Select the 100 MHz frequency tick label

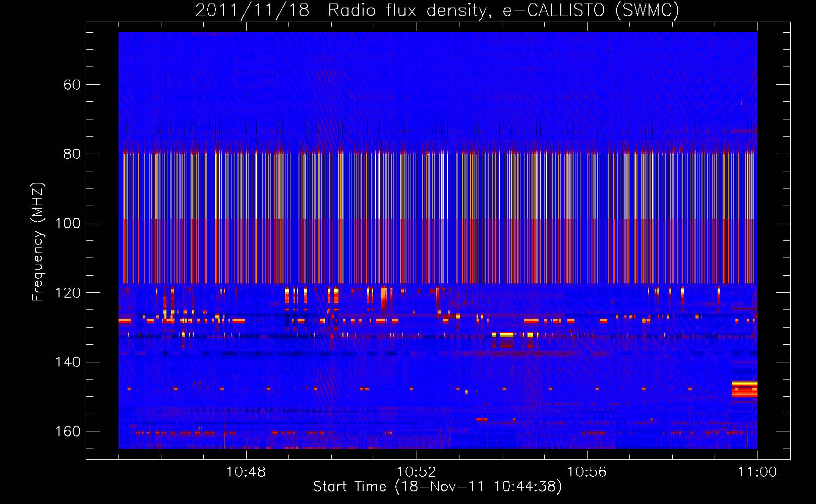pos(68,223)
